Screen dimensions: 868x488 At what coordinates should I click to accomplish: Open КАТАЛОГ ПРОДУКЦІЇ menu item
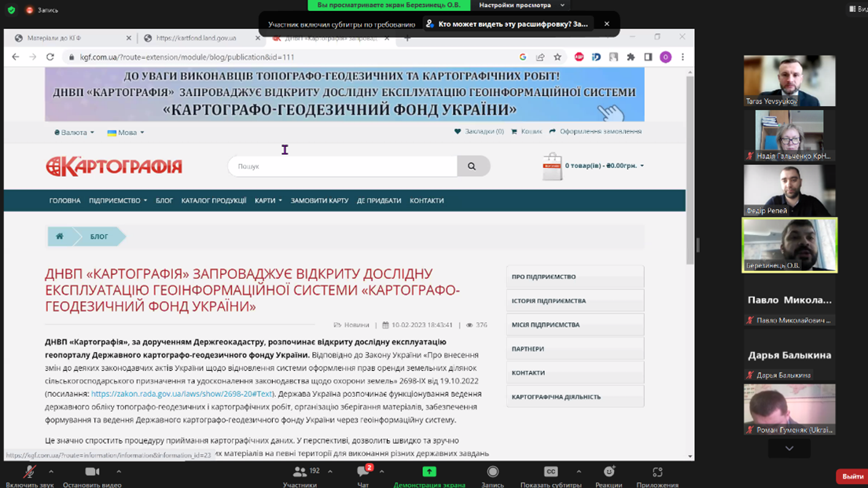click(214, 200)
